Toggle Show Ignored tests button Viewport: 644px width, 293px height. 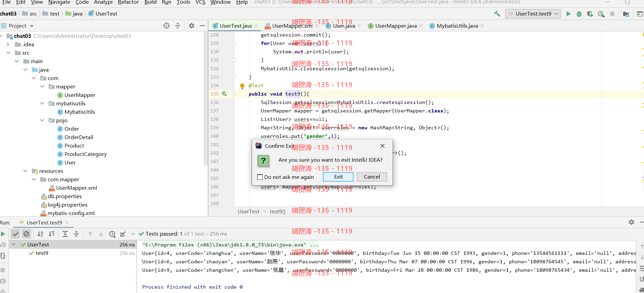pyautogui.click(x=26, y=234)
